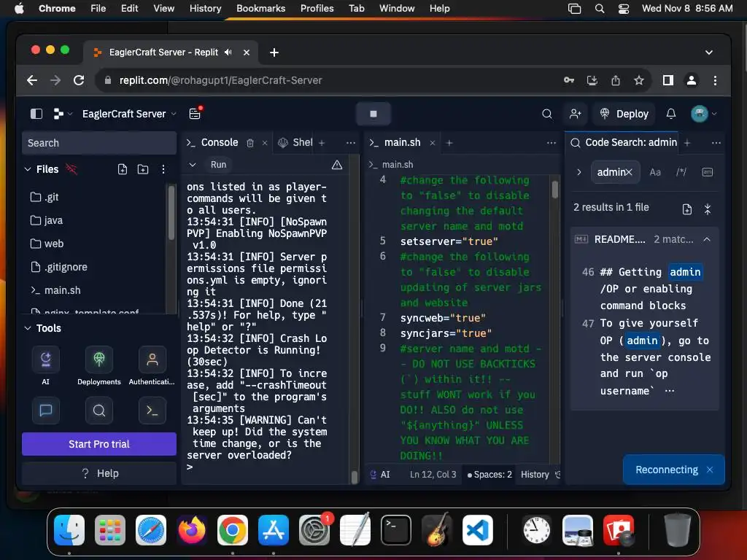The image size is (747, 560).
Task: Select the main.sh editor tab
Action: tap(395, 143)
